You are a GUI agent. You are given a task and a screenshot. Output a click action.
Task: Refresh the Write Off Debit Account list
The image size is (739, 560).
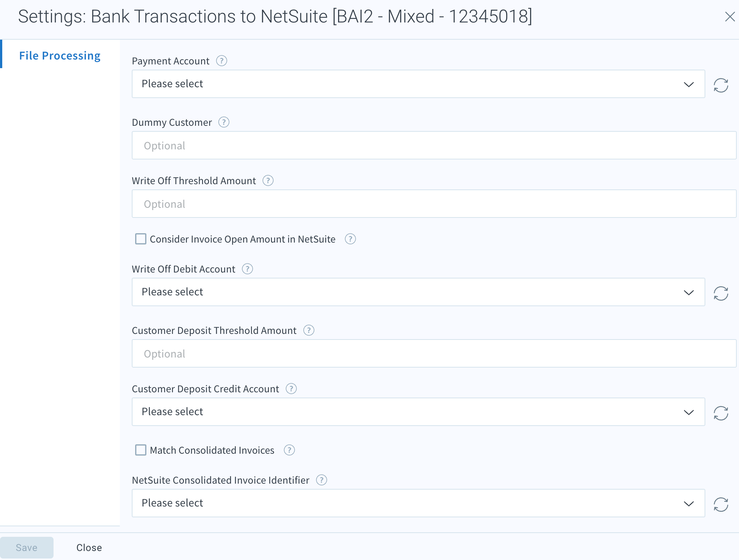tap(721, 293)
